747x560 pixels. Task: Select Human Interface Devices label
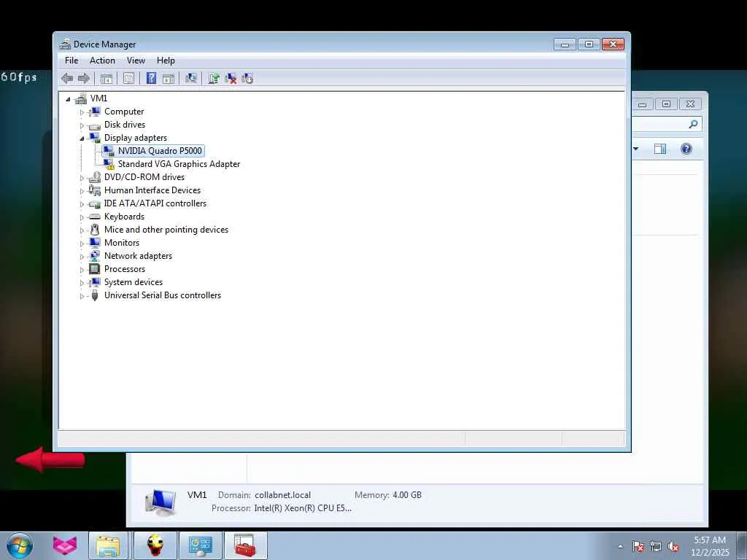pyautogui.click(x=152, y=190)
